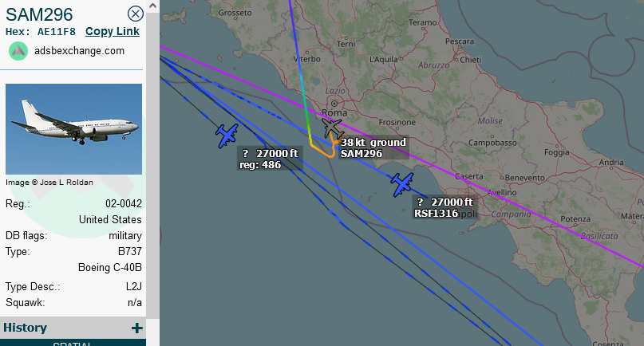Screen dimensions: 644x346
Task: Select the blue aircraft icon labeled reg: 486
Action: coord(227,136)
